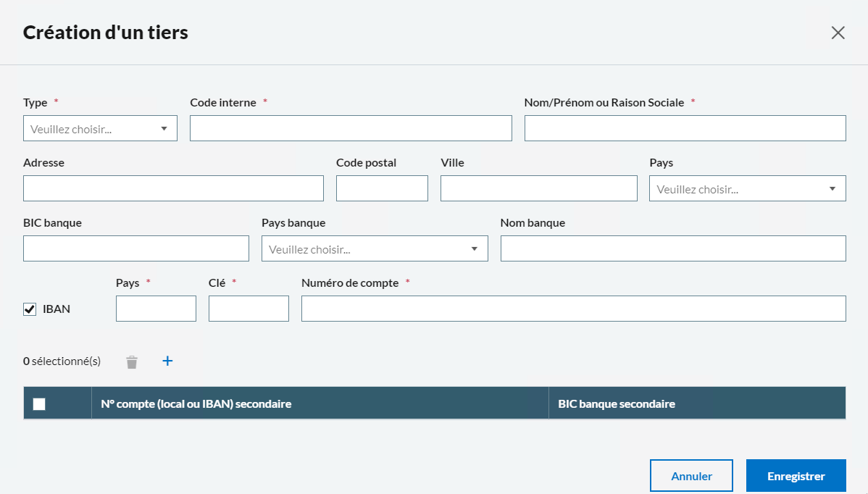Image resolution: width=868 pixels, height=494 pixels.
Task: Tick the select-all checkbox in table header
Action: pos(39,404)
